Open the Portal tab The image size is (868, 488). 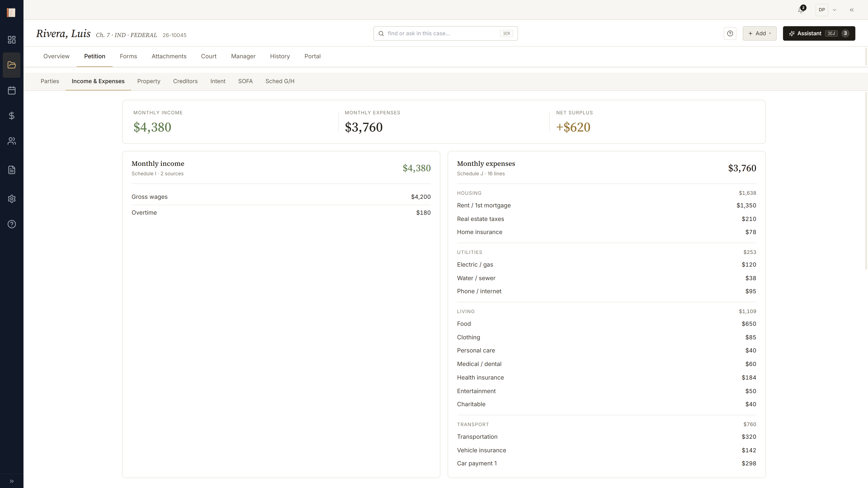312,56
